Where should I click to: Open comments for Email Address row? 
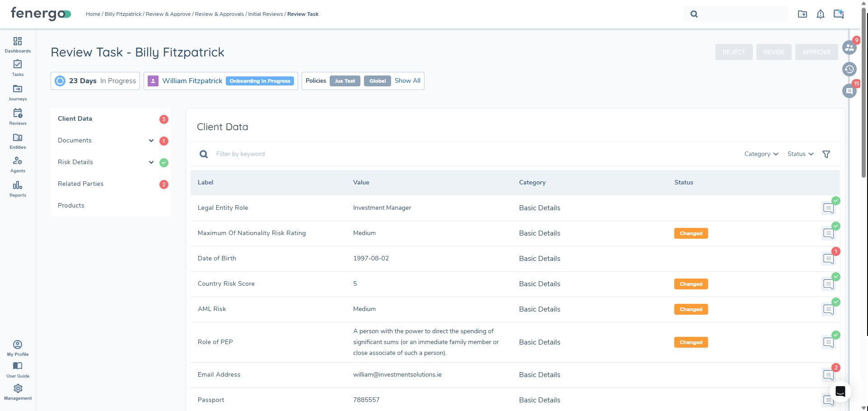pos(828,375)
